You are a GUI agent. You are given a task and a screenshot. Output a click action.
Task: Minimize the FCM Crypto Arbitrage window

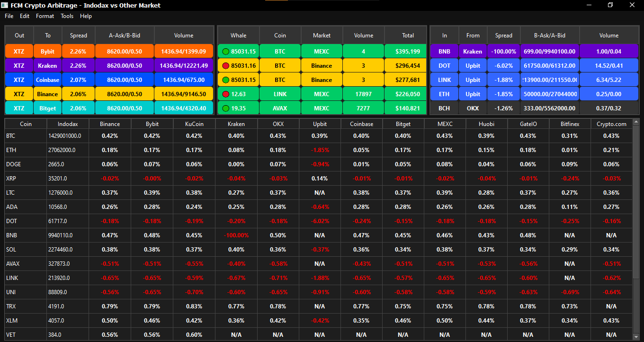pos(589,5)
